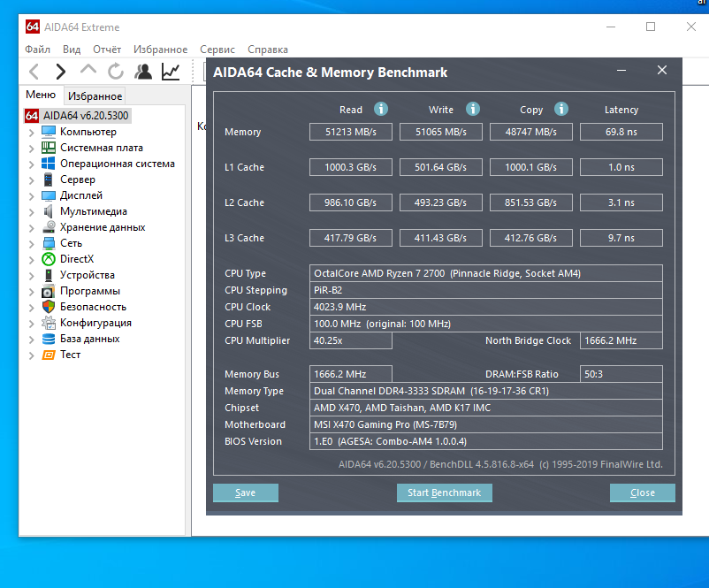Close benchmark dialog with X button
This screenshot has height=588, width=709.
pyautogui.click(x=662, y=70)
